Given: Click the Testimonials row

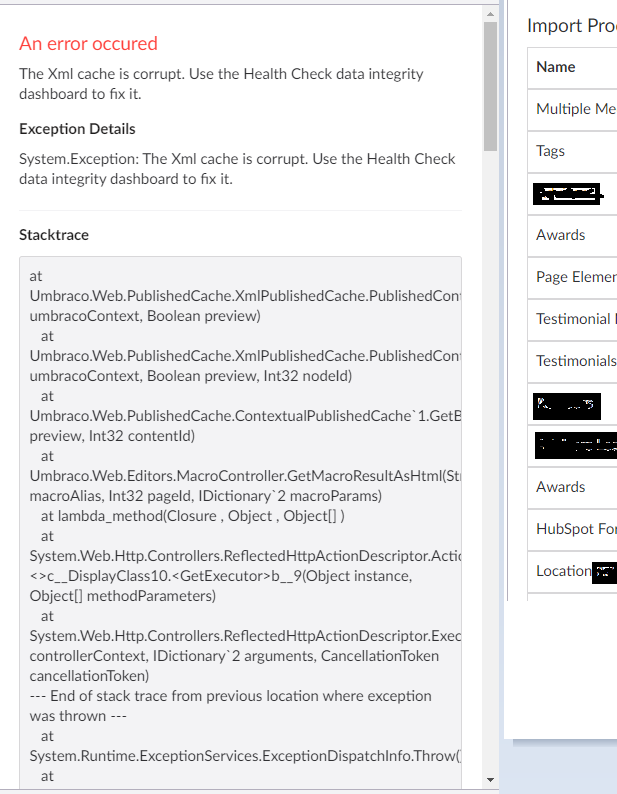Looking at the screenshot, I should click(572, 362).
